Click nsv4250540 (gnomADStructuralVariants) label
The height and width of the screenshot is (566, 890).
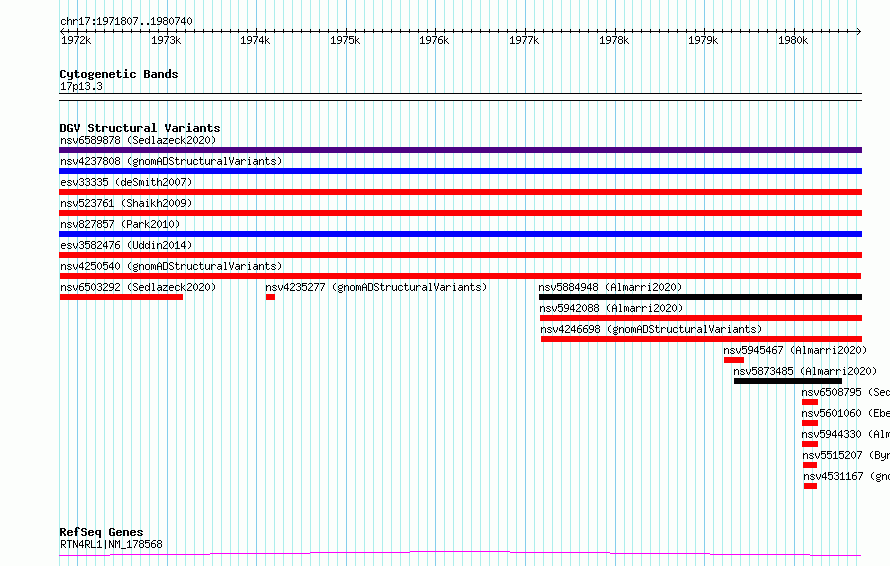click(171, 266)
